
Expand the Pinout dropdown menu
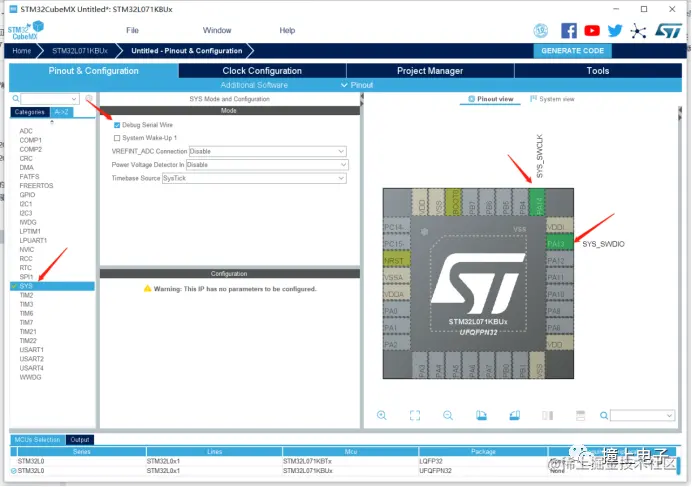point(357,85)
